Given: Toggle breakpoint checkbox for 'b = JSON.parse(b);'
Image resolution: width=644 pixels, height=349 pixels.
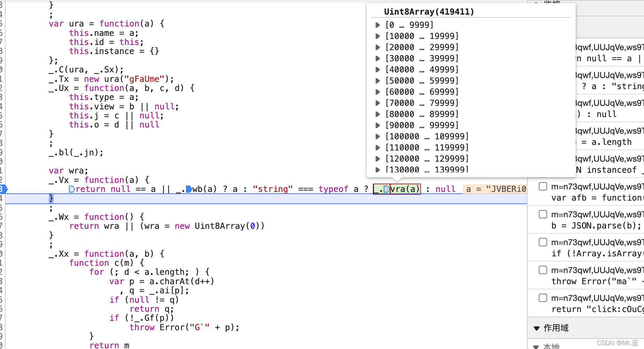Looking at the screenshot, I should click(543, 214).
